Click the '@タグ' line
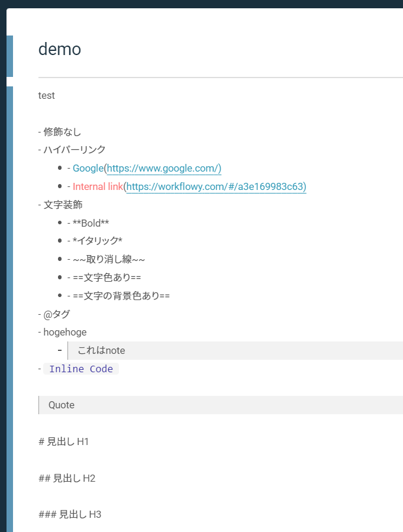This screenshot has height=532, width=403. click(x=54, y=314)
